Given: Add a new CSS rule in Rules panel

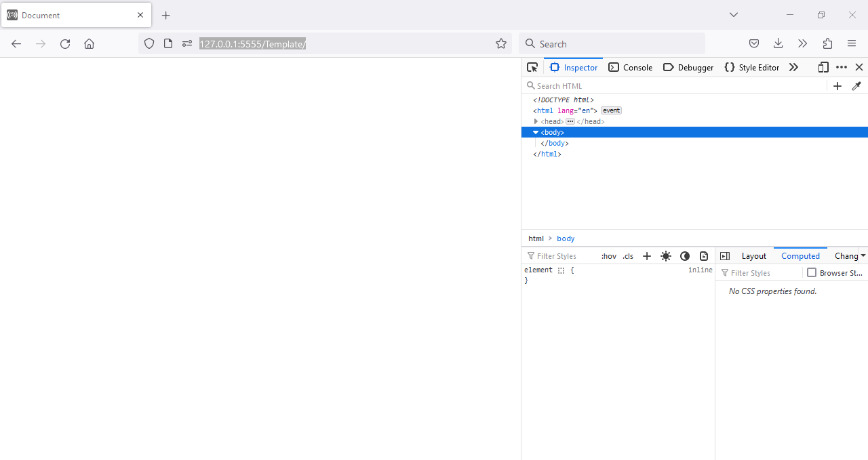Looking at the screenshot, I should tap(646, 256).
